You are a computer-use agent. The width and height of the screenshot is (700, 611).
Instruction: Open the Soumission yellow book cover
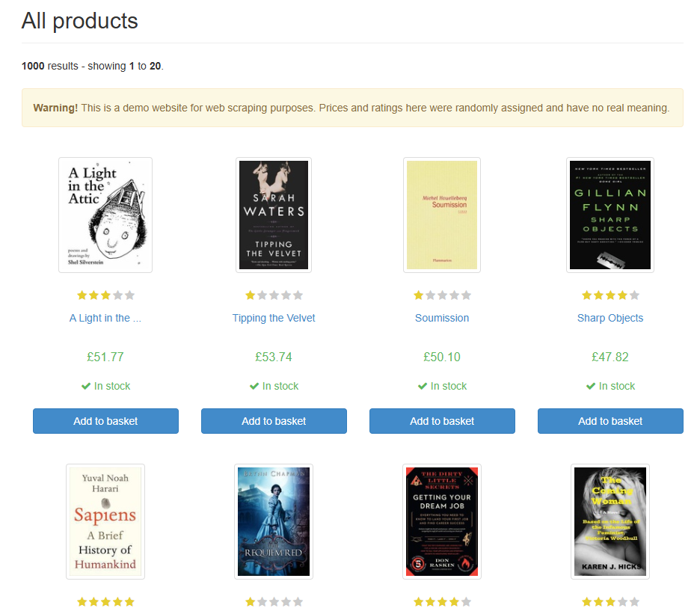coord(442,215)
